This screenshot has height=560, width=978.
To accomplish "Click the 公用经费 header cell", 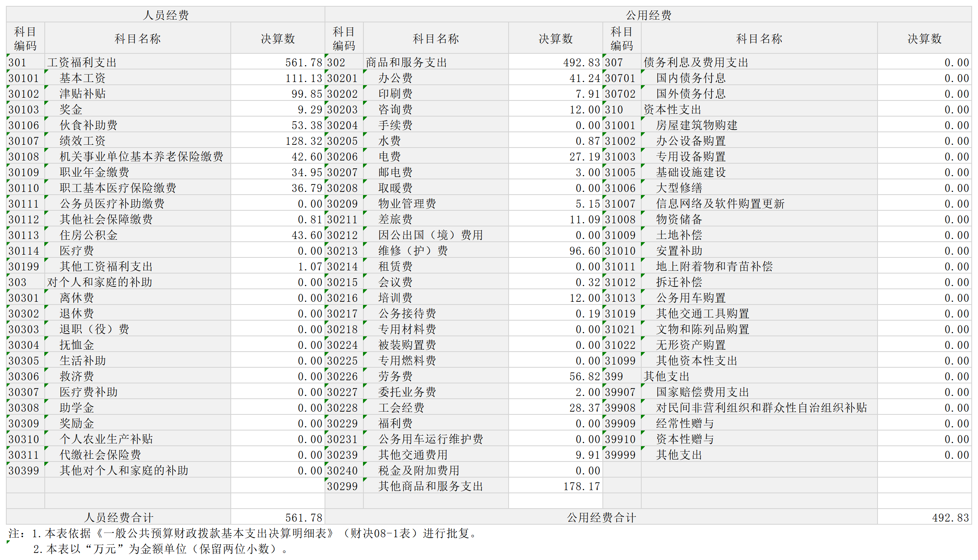I will pos(648,15).
